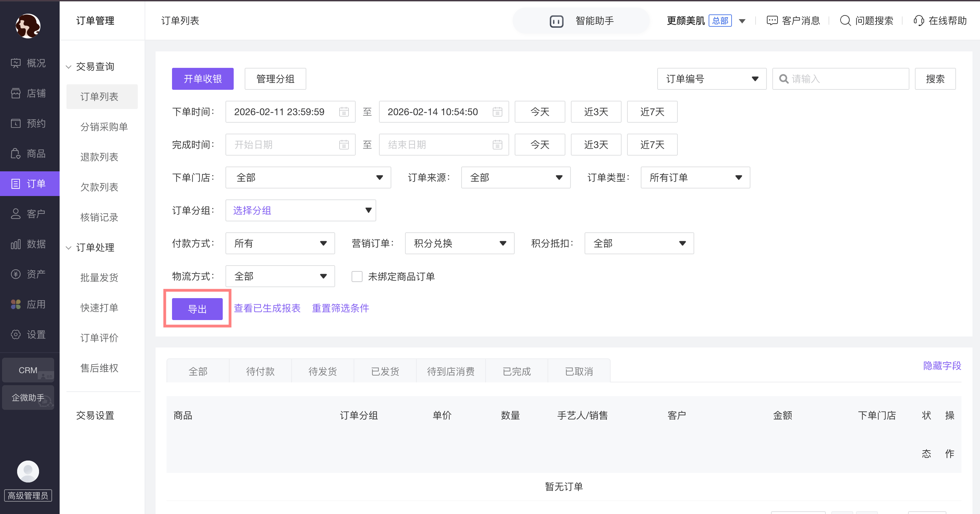Viewport: 980px width, 514px height.
Task: Click the 重置筛选条件 link
Action: pos(340,308)
